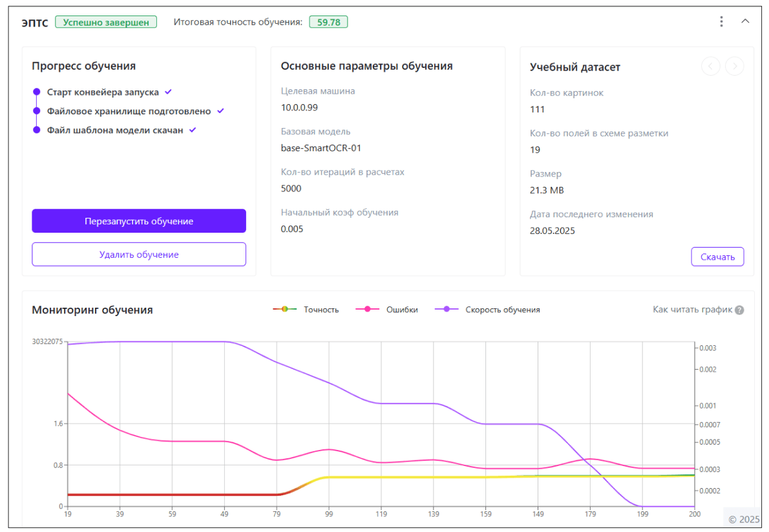Click the 'Успешно завершен' status badge

(106, 22)
